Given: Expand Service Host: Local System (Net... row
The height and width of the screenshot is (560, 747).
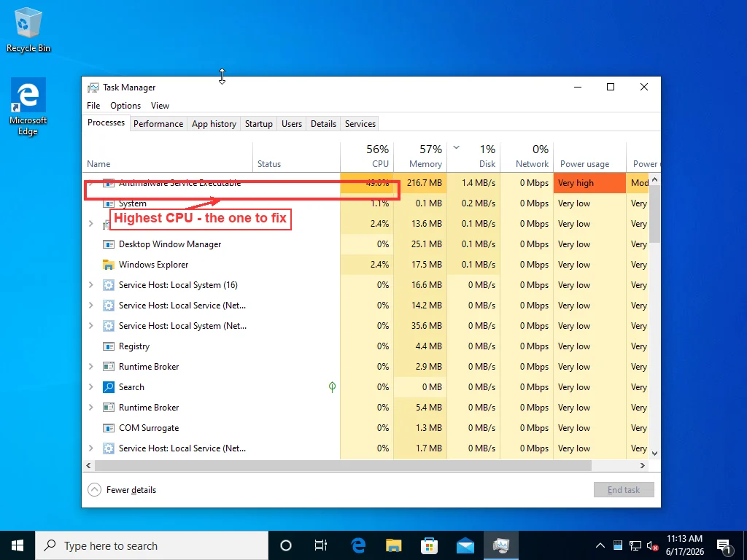Looking at the screenshot, I should point(91,326).
